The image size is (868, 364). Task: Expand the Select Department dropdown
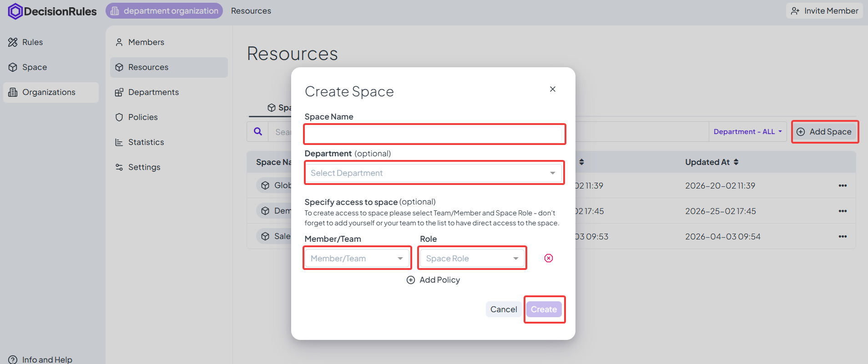pos(434,173)
